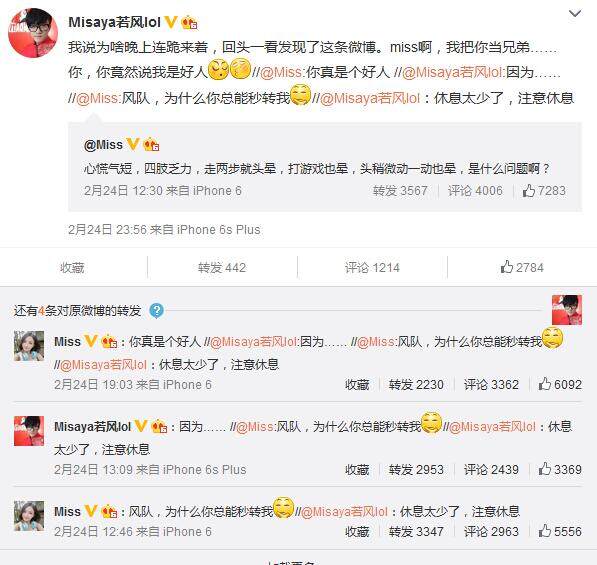This screenshot has height=565, width=597.
Task: Expand the post options chevron arrow
Action: click(x=575, y=14)
